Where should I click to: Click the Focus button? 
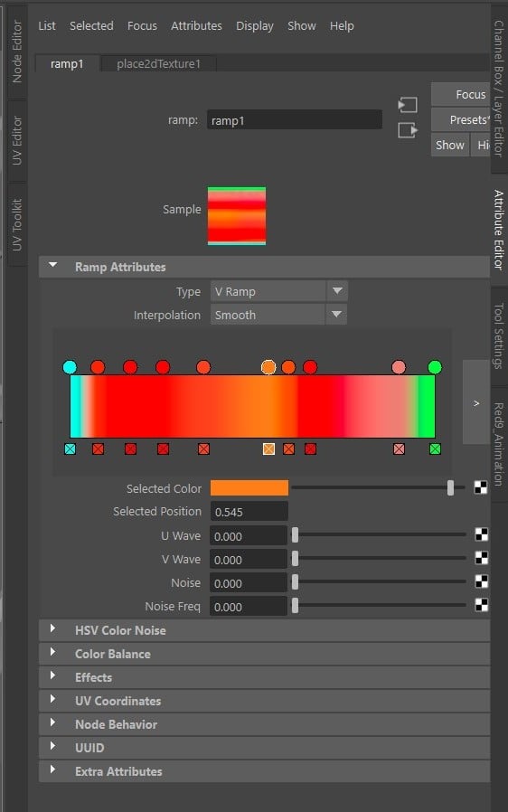[x=461, y=94]
